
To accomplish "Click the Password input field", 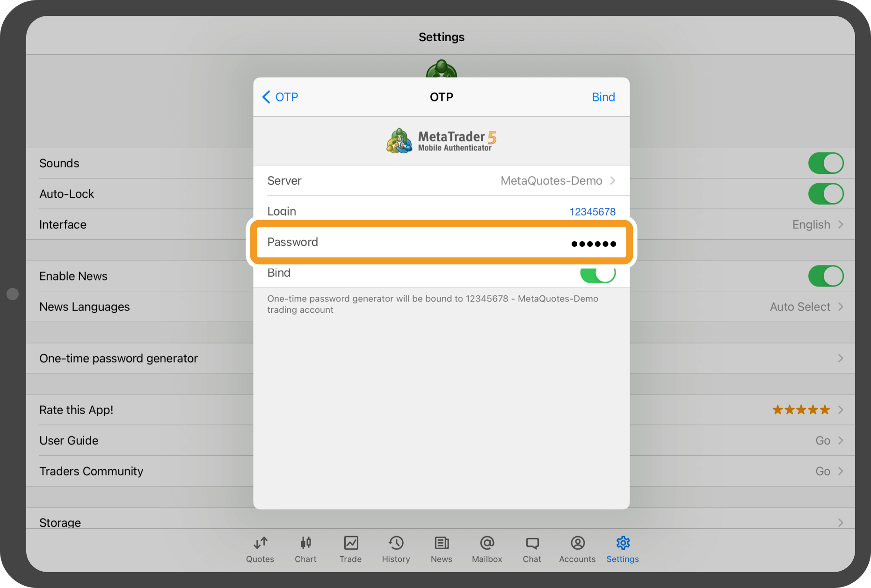I will (441, 242).
